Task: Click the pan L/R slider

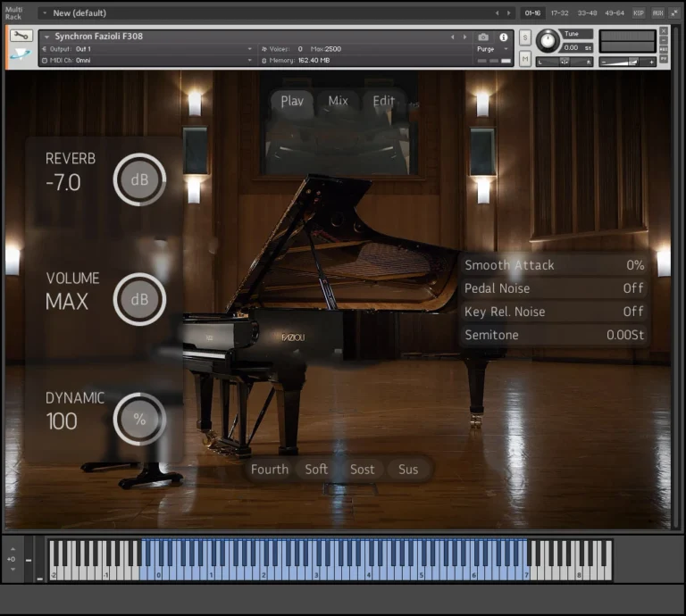Action: click(565, 62)
